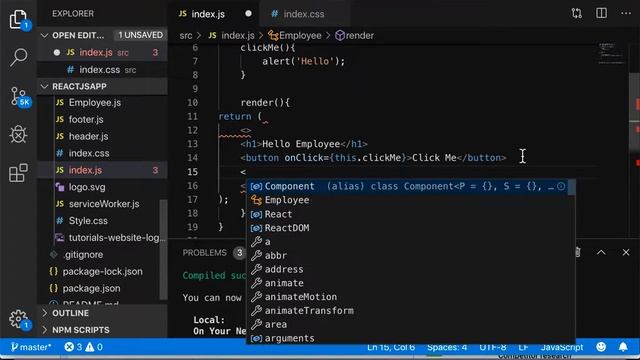640x360 pixels.
Task: Select abbr suggestion in autocomplete list
Action: click(x=410, y=256)
